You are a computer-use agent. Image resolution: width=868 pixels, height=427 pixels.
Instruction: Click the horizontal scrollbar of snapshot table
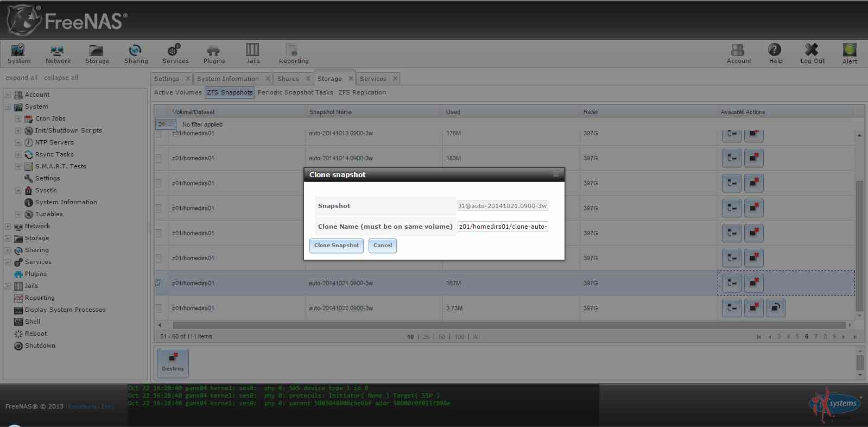(x=509, y=325)
